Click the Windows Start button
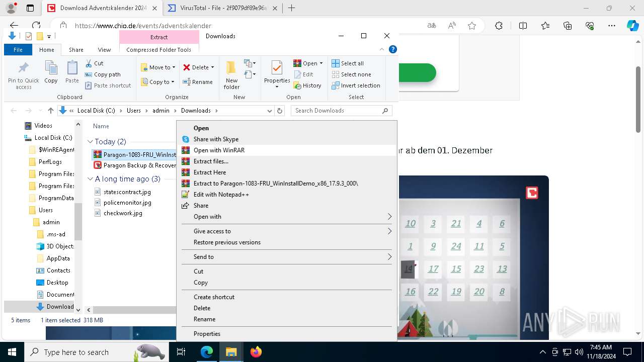Image resolution: width=644 pixels, height=362 pixels. point(12,352)
